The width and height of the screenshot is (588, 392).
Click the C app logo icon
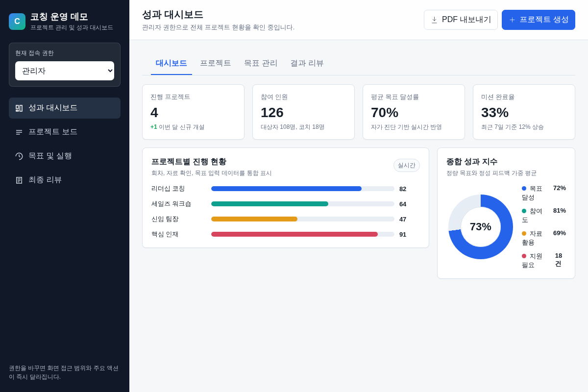[x=17, y=22]
